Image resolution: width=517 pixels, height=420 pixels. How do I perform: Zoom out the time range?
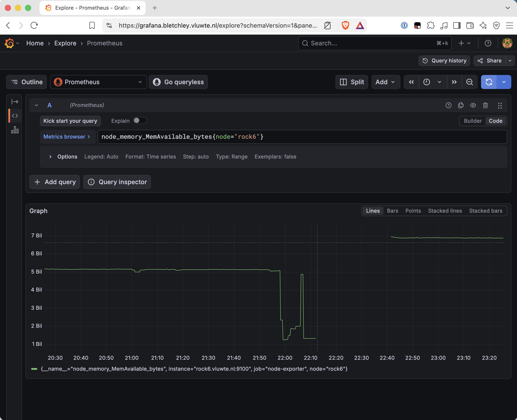(469, 82)
